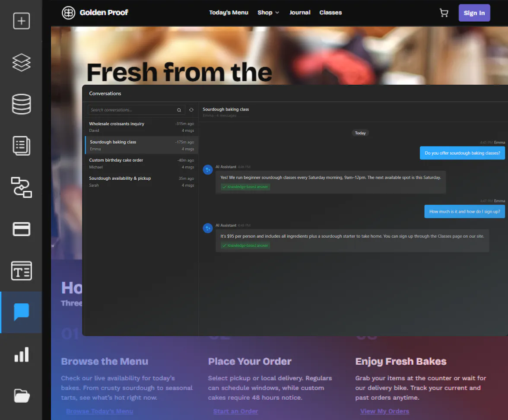
Task: Click the add (plus) icon in the sidebar
Action: coord(22,21)
